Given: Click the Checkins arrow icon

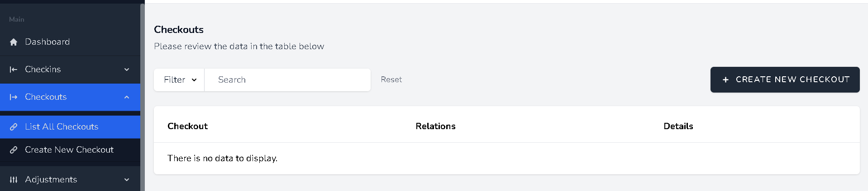Looking at the screenshot, I should point(14,70).
